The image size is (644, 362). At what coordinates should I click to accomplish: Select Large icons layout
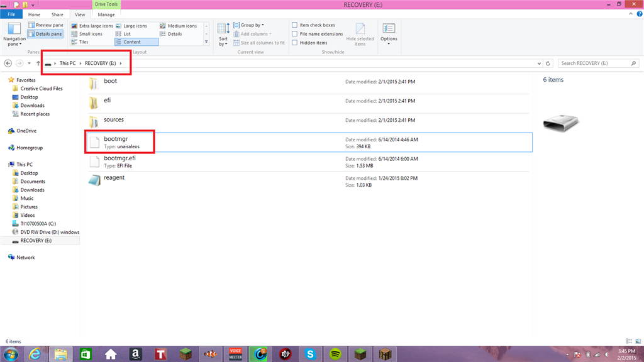pyautogui.click(x=131, y=26)
